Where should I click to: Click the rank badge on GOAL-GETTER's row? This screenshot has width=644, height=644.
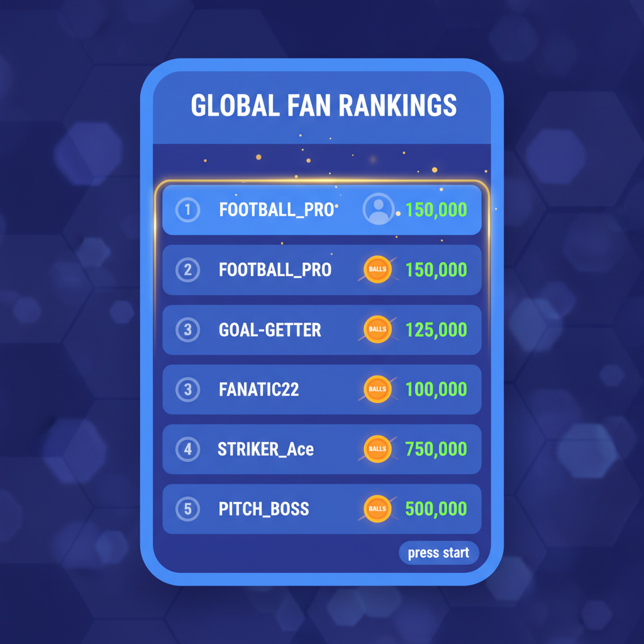pyautogui.click(x=187, y=330)
